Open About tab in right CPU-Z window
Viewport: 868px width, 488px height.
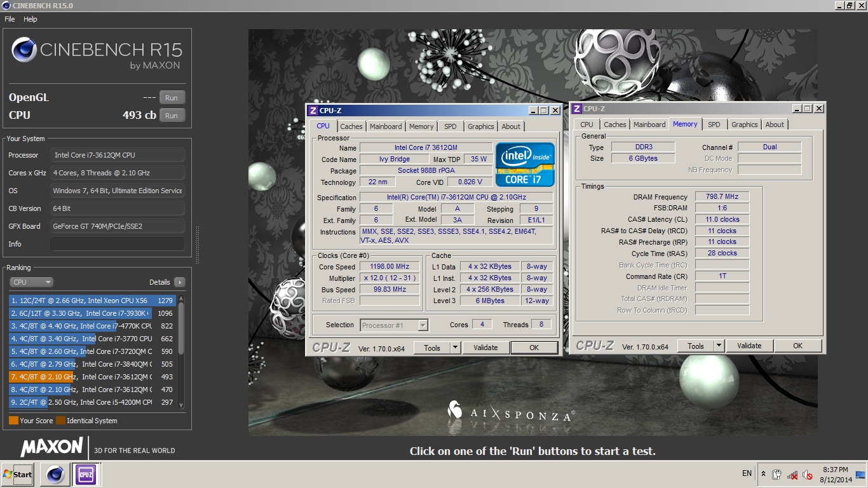click(775, 125)
